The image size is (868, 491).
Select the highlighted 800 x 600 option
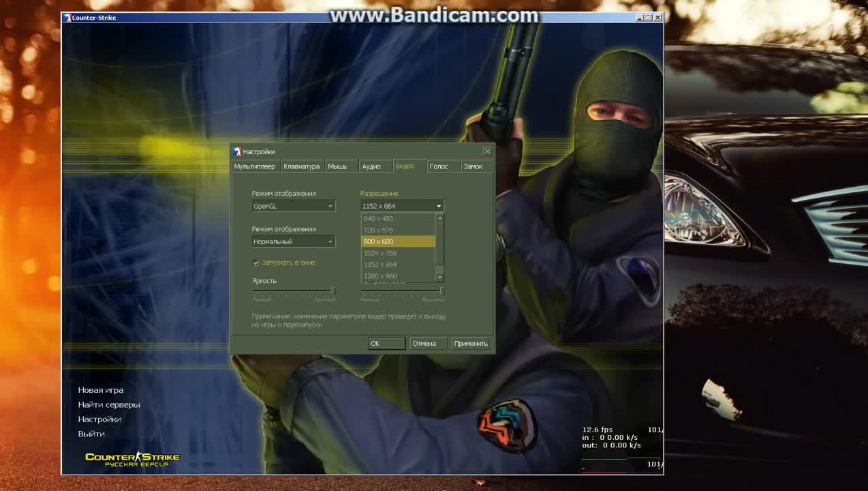click(x=398, y=241)
